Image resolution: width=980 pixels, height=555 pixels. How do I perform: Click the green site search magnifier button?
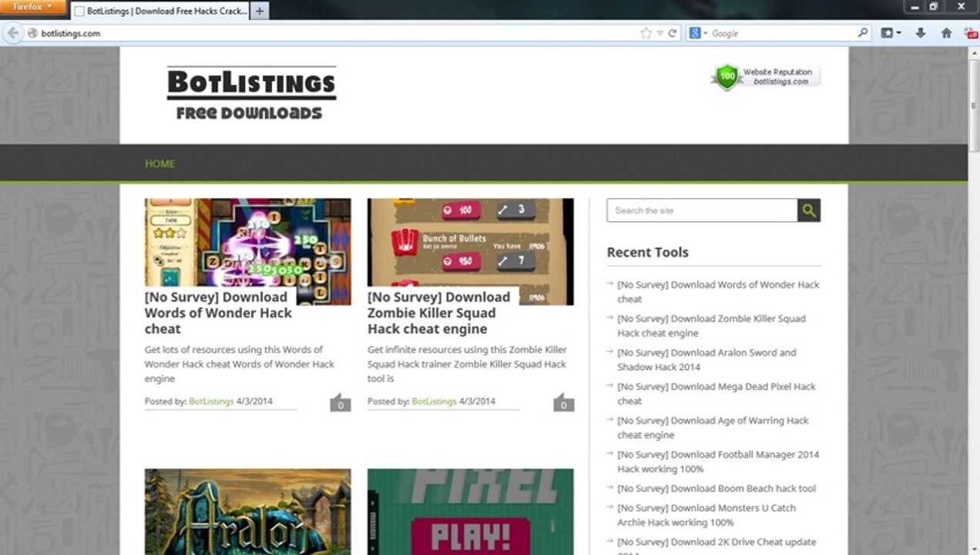tap(809, 210)
